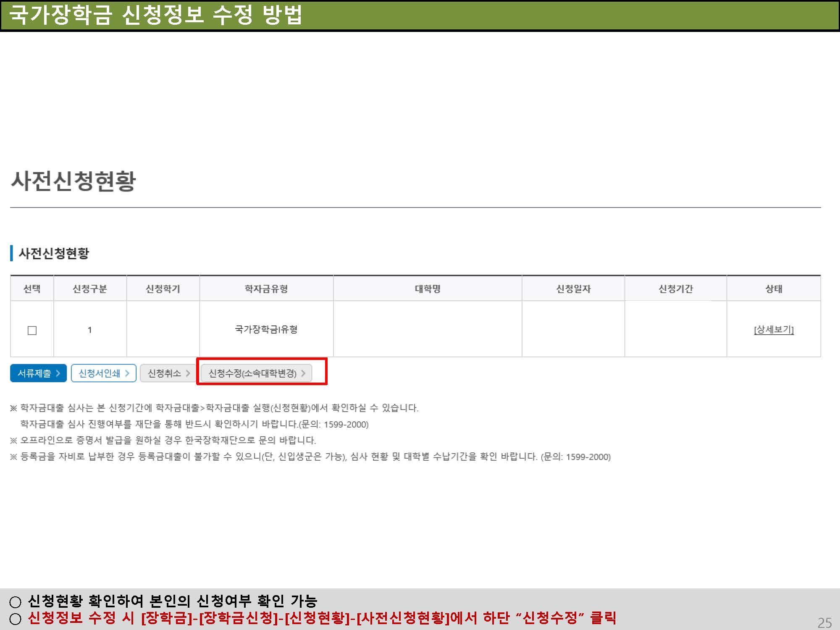Click the row number 1 cell
Image resolution: width=840 pixels, height=630 pixels.
(x=90, y=330)
